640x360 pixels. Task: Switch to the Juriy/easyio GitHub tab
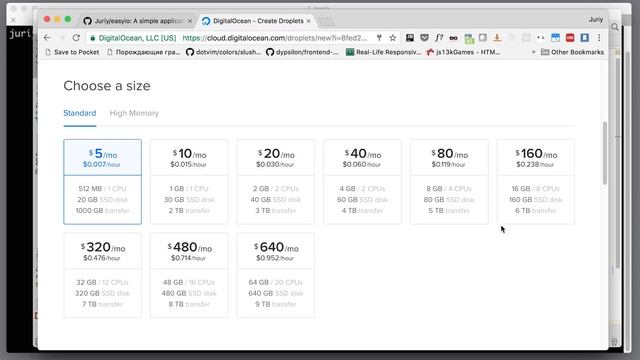(137, 21)
